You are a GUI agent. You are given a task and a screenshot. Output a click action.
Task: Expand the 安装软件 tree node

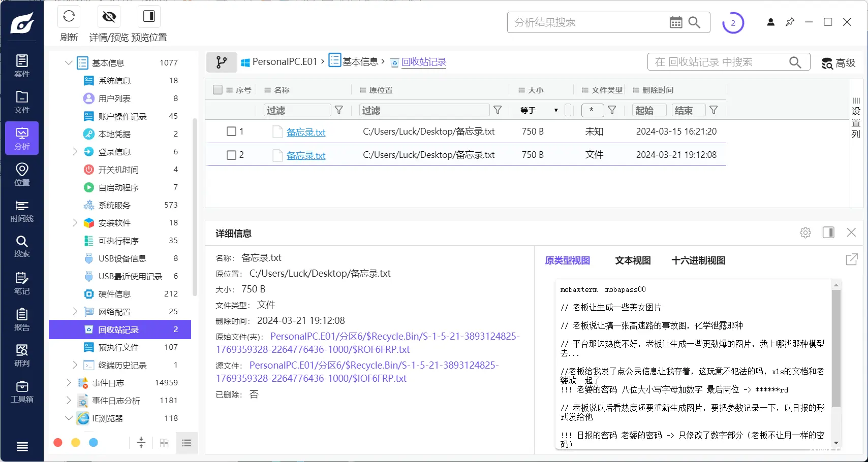point(75,223)
